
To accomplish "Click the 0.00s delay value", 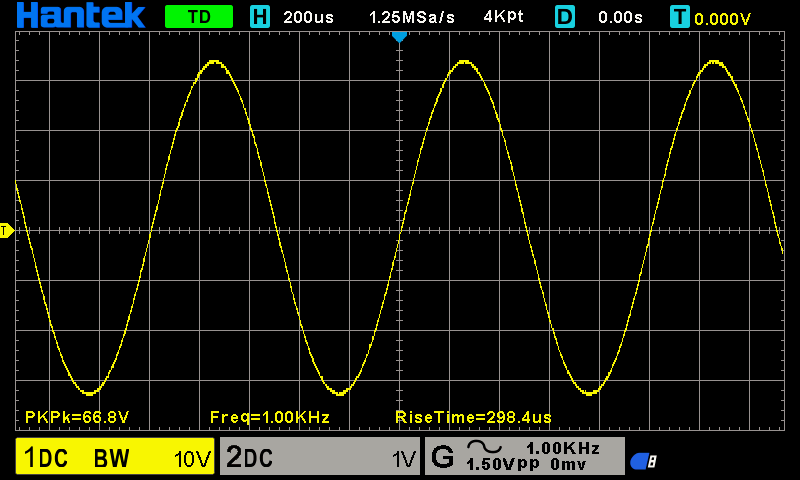I will (620, 17).
